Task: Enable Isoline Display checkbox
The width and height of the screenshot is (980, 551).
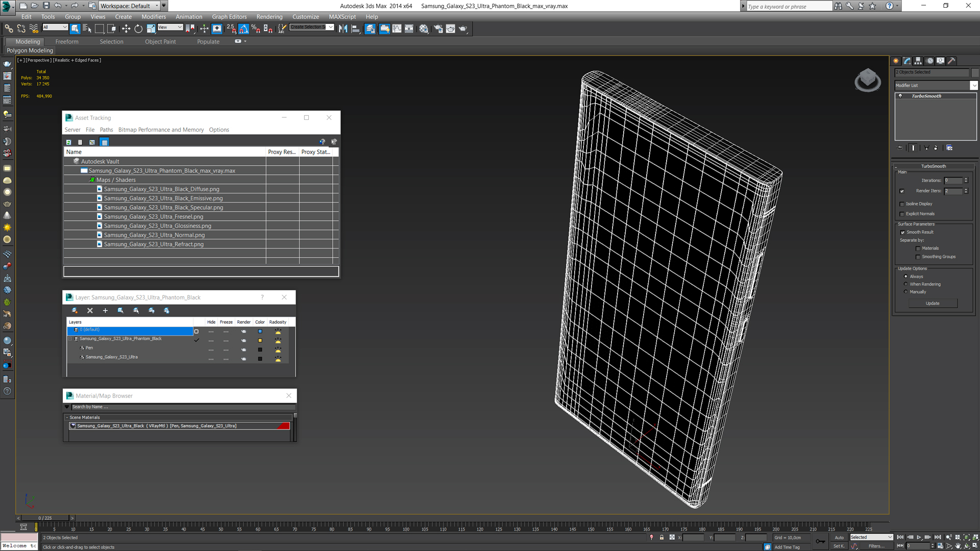Action: click(902, 204)
